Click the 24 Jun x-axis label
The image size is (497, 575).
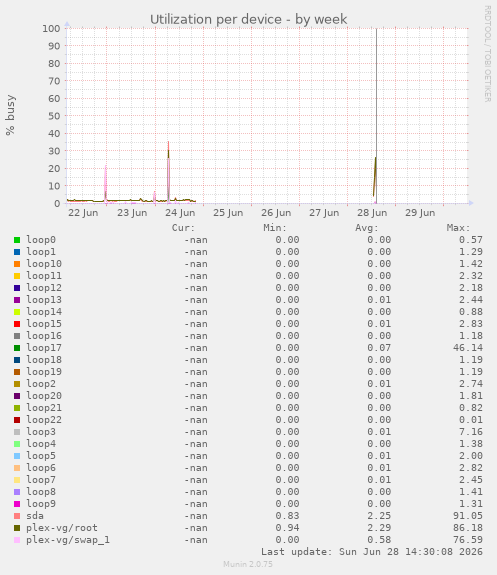pyautogui.click(x=180, y=213)
